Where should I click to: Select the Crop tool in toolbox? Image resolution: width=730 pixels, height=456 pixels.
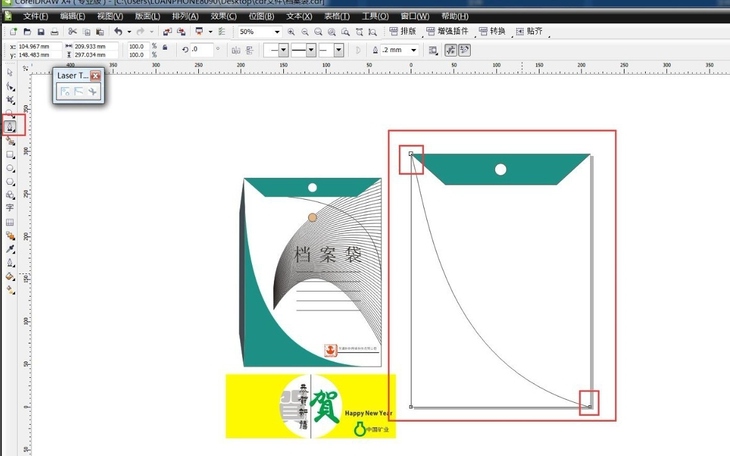(x=10, y=100)
